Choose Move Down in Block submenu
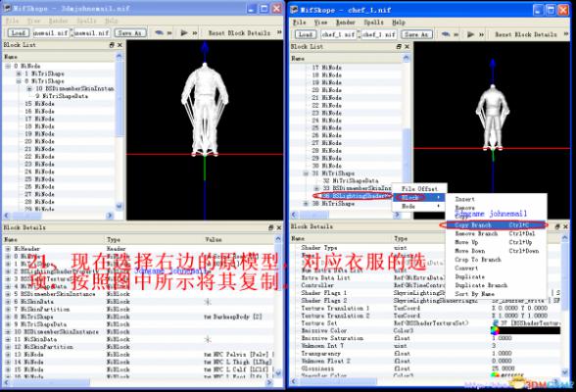Image resolution: width=576 pixels, height=392 pixels. click(x=495, y=251)
